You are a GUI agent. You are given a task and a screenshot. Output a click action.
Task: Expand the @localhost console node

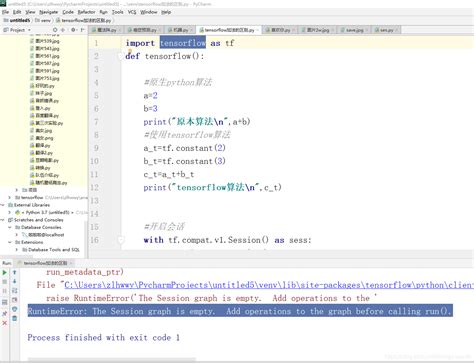(16, 235)
